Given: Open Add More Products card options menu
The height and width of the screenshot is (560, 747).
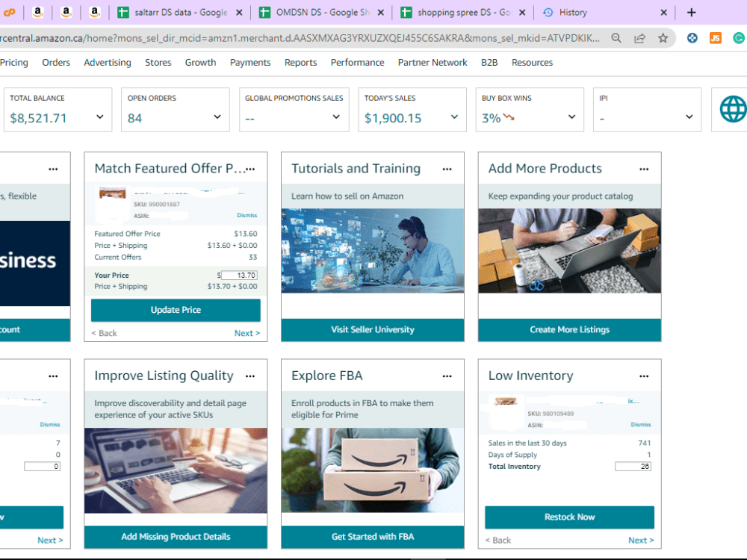Looking at the screenshot, I should (x=644, y=169).
